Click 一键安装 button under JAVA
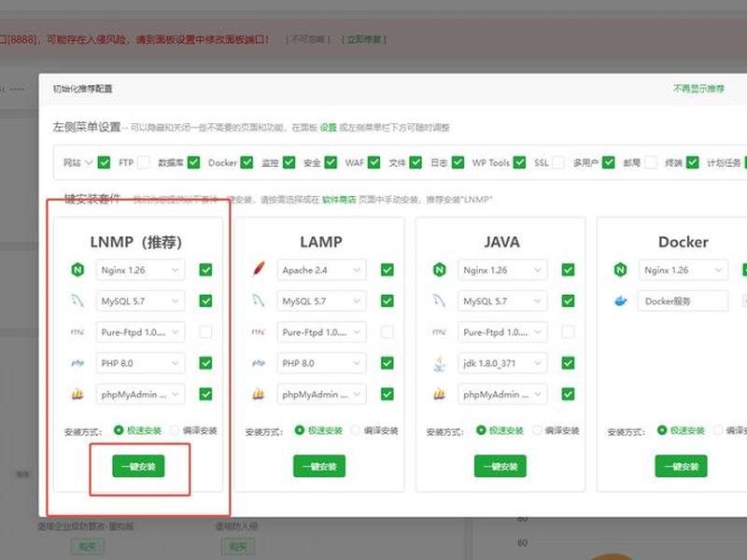The height and width of the screenshot is (560, 747). 500,466
